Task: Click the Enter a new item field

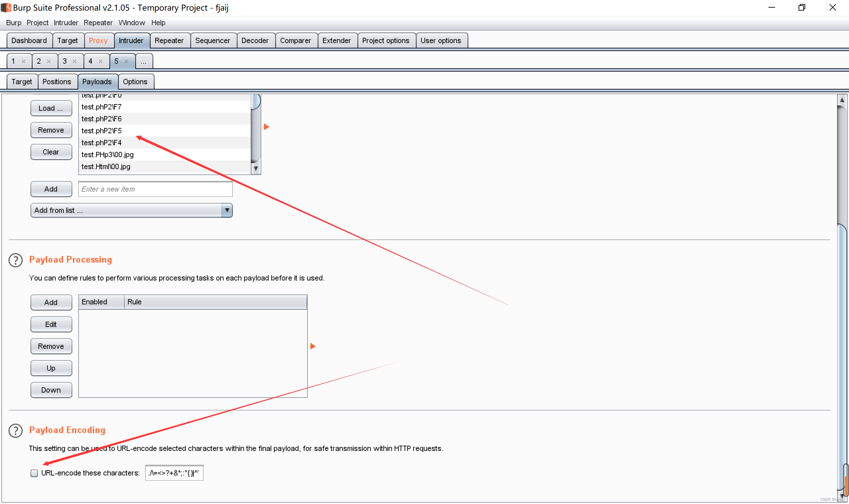Action: point(155,189)
